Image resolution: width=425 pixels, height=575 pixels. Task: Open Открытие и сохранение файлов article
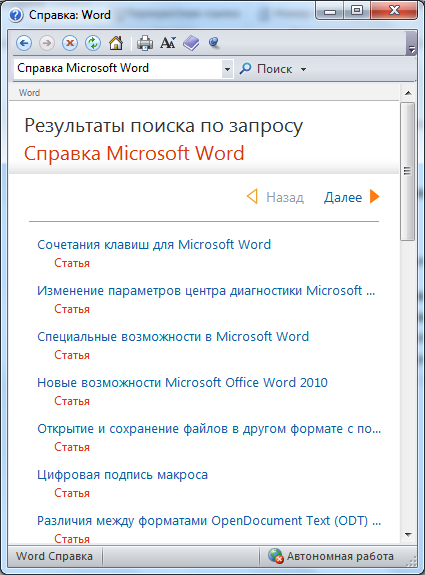[209, 429]
